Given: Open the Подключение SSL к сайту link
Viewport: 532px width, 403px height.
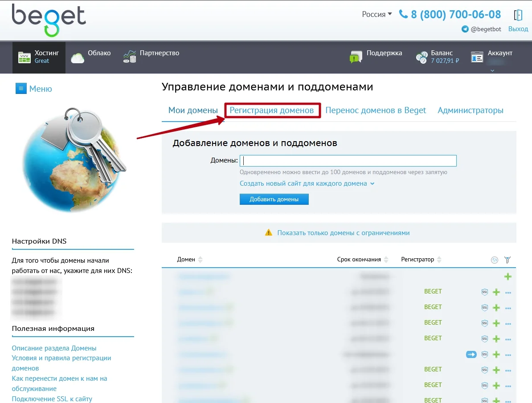Looking at the screenshot, I should coord(52,399).
